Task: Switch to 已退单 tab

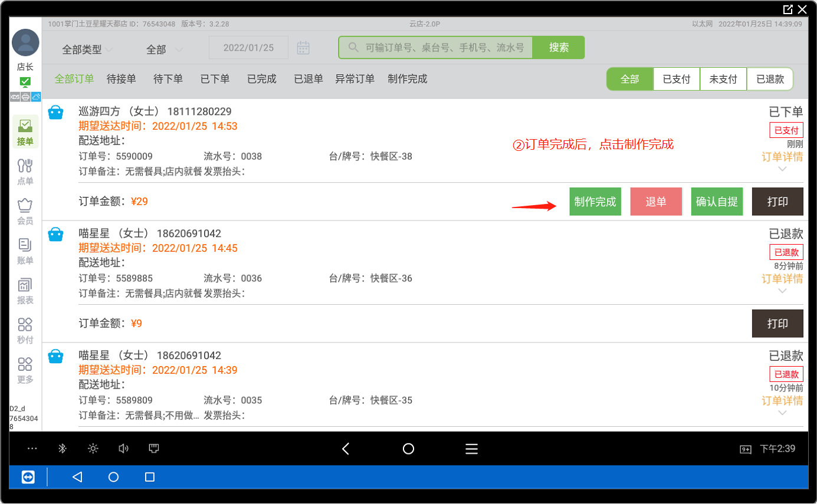Action: (x=309, y=79)
